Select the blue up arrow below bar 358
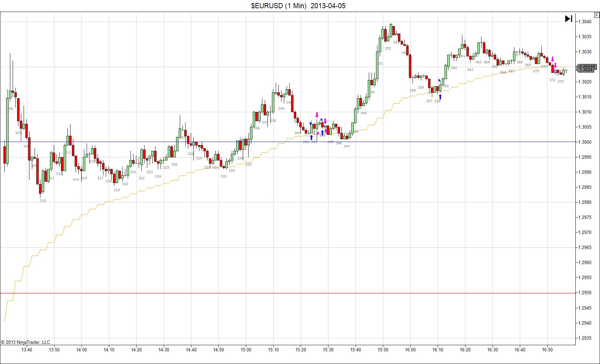Viewport: 600px width, 364px height. tap(440, 97)
